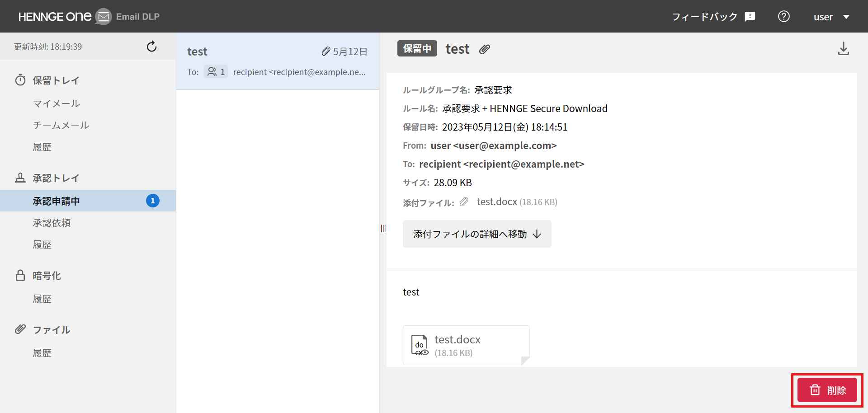Click the paperclip icon of ファイル
The height and width of the screenshot is (413, 868).
coord(20,329)
